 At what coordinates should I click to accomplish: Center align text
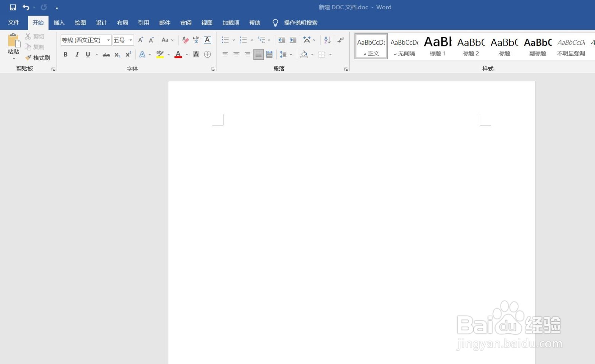tap(236, 55)
